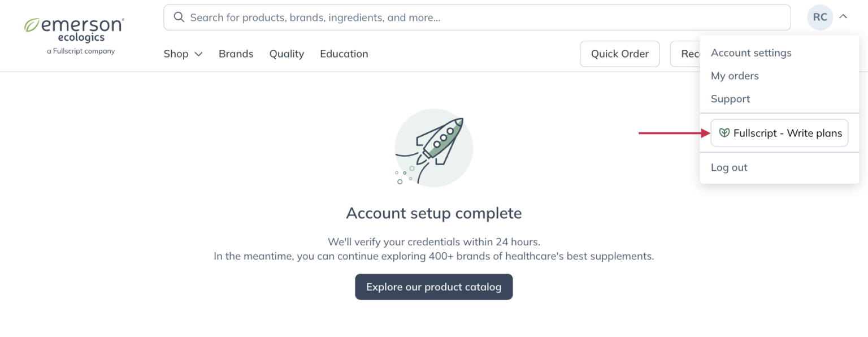Click 'Log out' at the menu bottom
Screen dimensions: 868x337
(x=729, y=167)
